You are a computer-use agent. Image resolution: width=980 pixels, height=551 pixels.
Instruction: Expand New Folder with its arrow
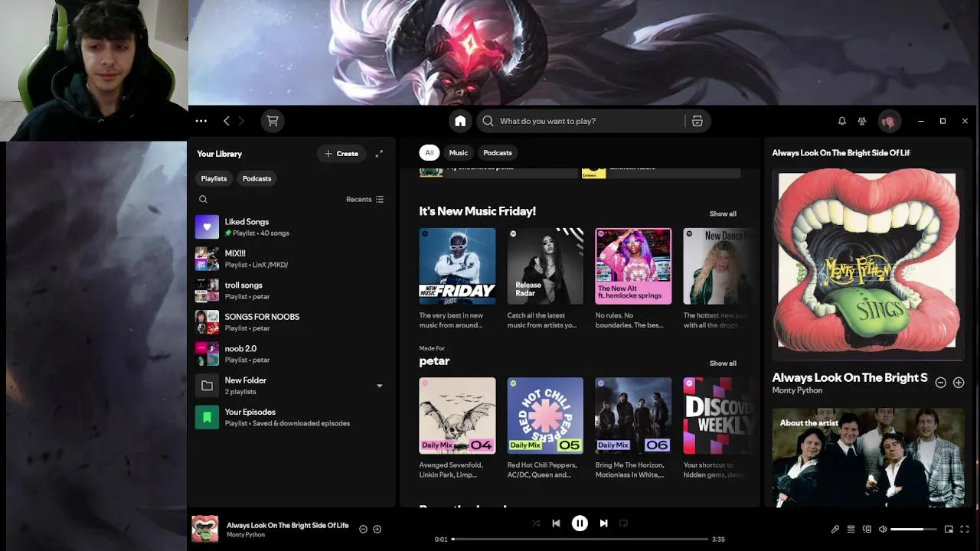pyautogui.click(x=379, y=386)
